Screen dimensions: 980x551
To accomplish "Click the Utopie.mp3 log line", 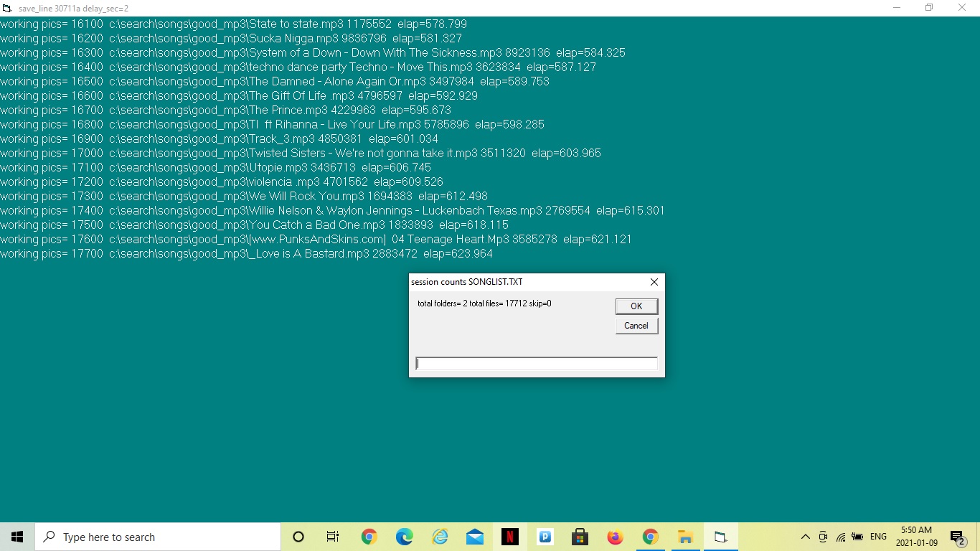I will click(216, 167).
